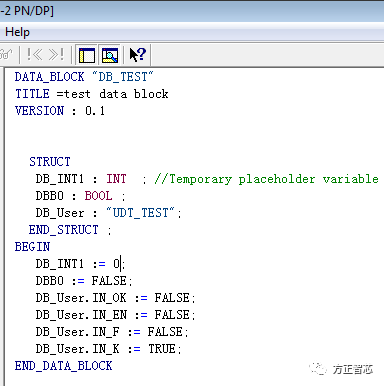The height and width of the screenshot is (386, 384).
Task: Click the DBB0 := FALSE line
Action: pos(84,281)
